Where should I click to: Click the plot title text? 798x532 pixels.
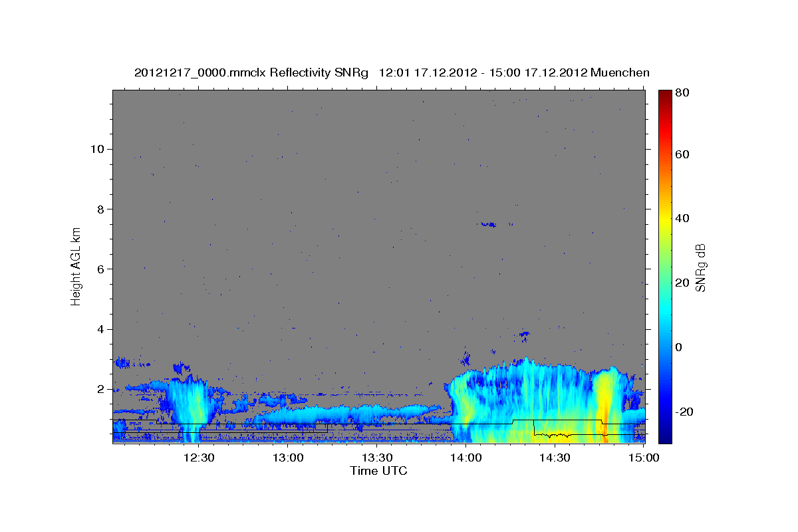pyautogui.click(x=392, y=72)
